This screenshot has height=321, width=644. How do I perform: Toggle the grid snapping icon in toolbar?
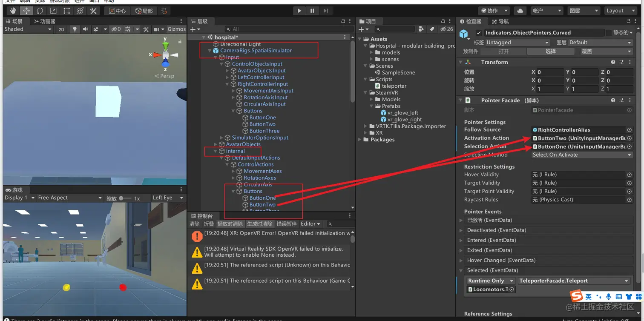click(164, 11)
